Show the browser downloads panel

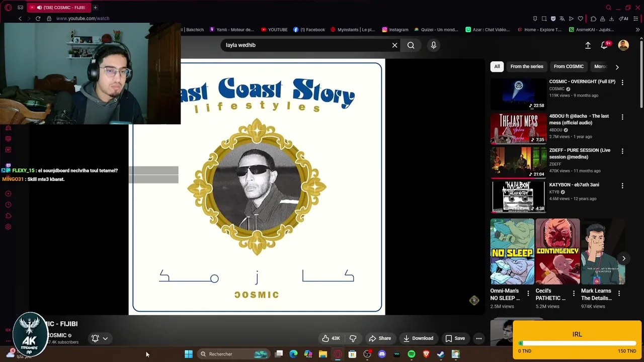pyautogui.click(x=611, y=19)
